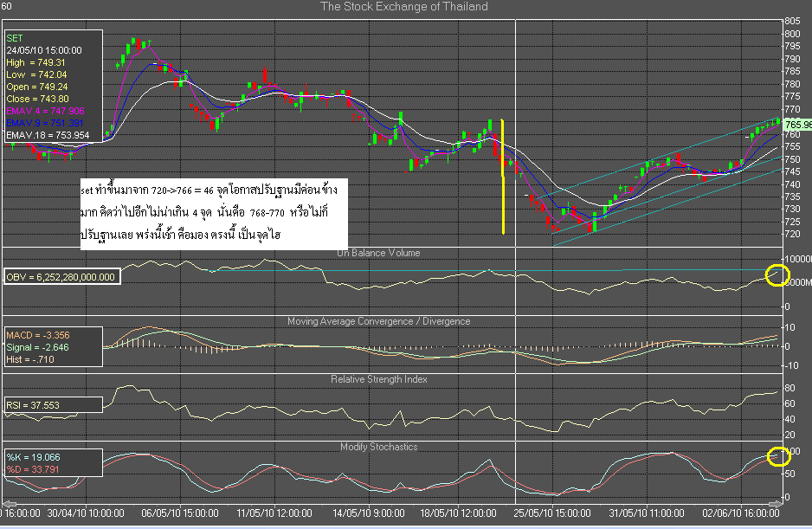The height and width of the screenshot is (529, 812).
Task: Click the %K = 19.066 readout
Action: (x=33, y=457)
